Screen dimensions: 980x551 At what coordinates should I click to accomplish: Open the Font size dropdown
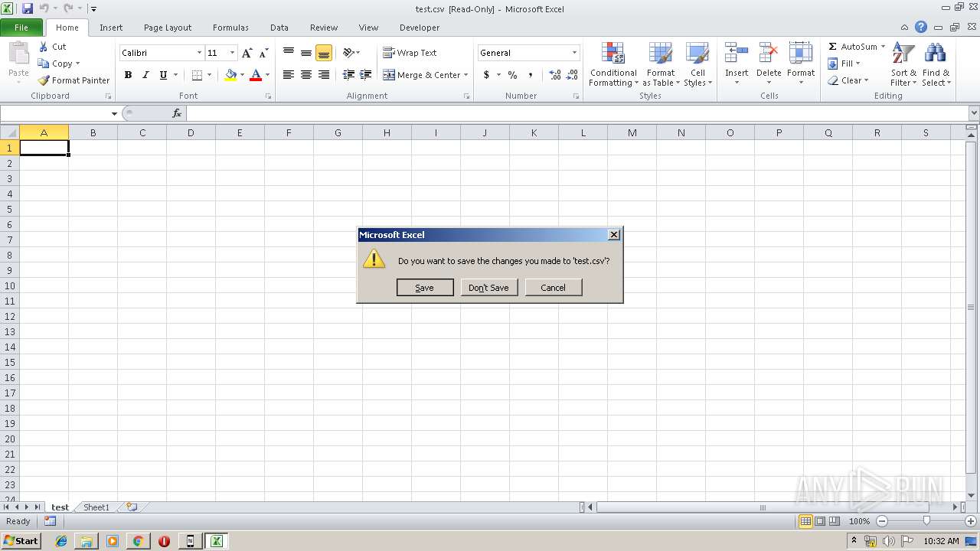click(x=232, y=53)
